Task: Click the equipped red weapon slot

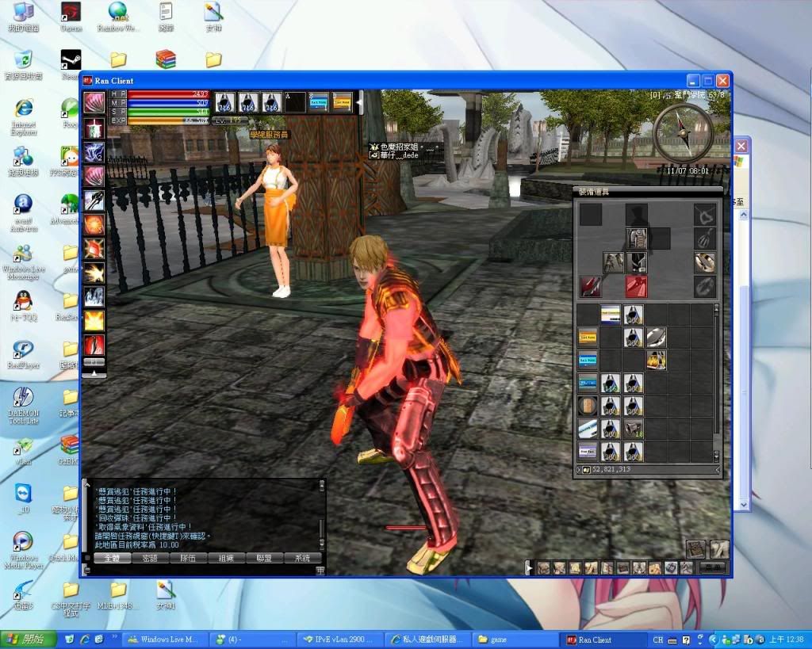Action: tap(636, 286)
